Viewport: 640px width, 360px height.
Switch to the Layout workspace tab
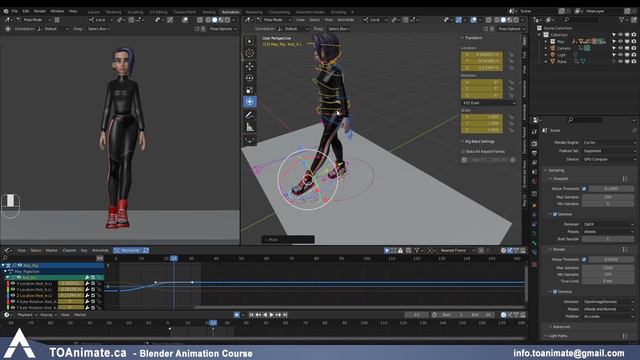pyautogui.click(x=93, y=12)
